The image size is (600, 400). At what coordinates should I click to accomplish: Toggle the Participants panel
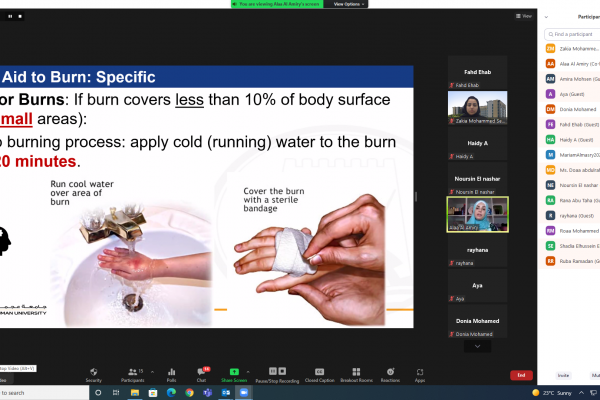pyautogui.click(x=132, y=374)
